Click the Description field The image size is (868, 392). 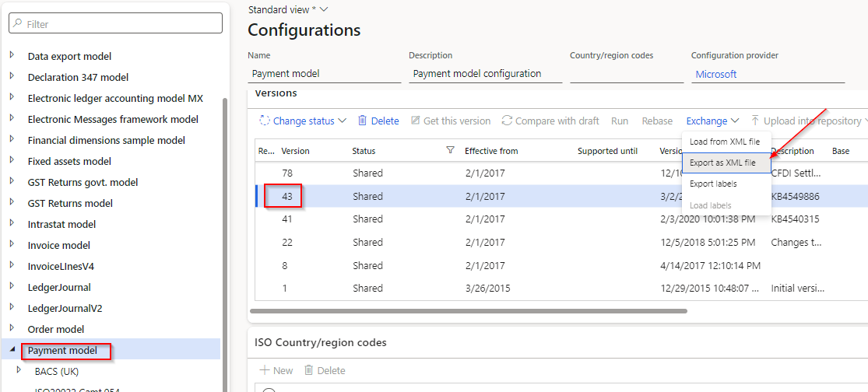point(486,74)
